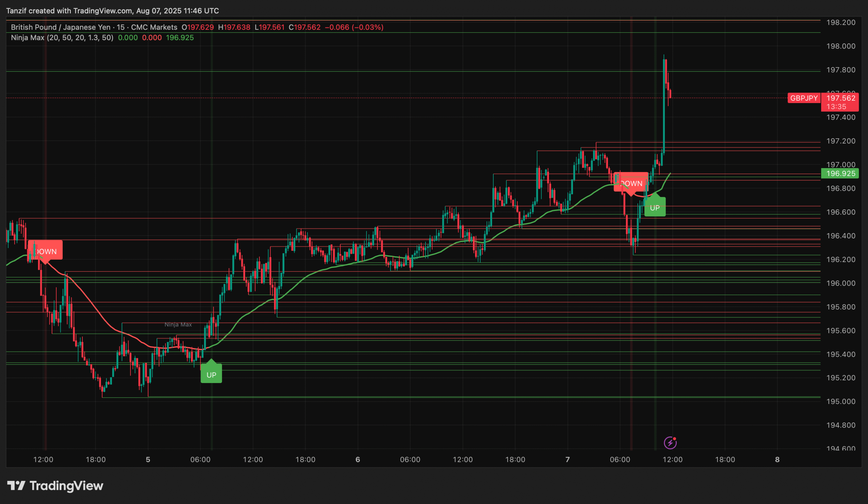
Task: Click the 196.000 price axis label
Action: point(841,283)
